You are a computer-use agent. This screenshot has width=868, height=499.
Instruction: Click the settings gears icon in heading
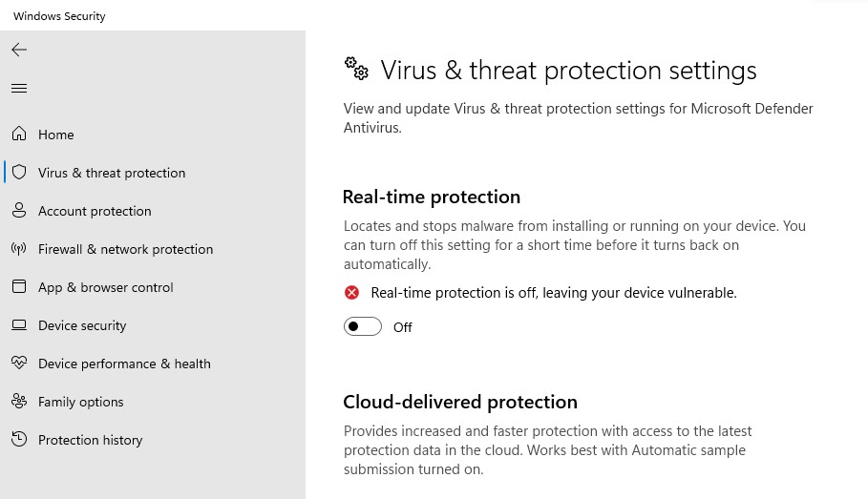pyautogui.click(x=356, y=69)
